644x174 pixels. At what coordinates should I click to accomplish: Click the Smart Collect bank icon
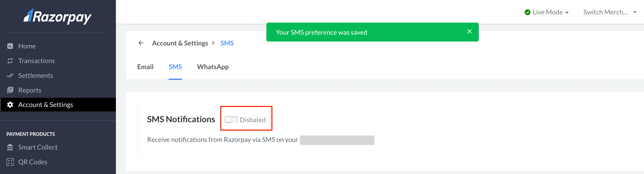click(10, 147)
